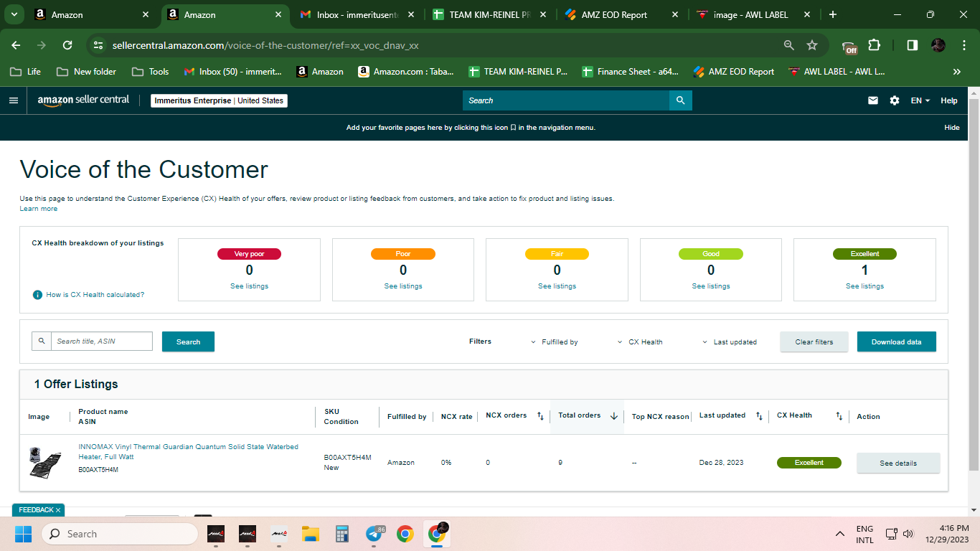This screenshot has height=551, width=980.
Task: Click the extension icon with Off badge
Action: [x=849, y=46]
